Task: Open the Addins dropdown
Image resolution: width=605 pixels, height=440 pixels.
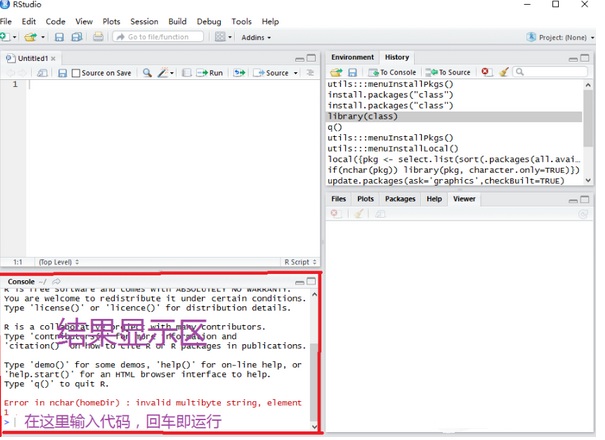Action: (x=258, y=37)
